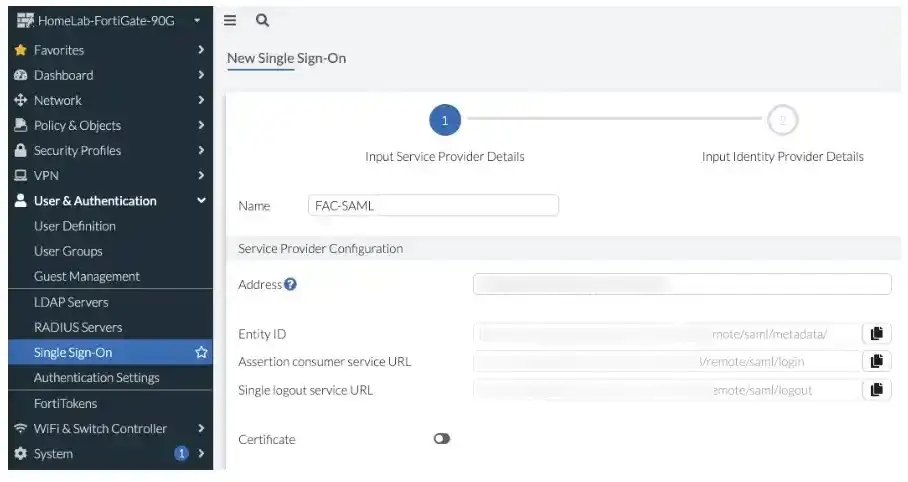Click the Address help question icon
908x482 pixels.
(x=290, y=284)
